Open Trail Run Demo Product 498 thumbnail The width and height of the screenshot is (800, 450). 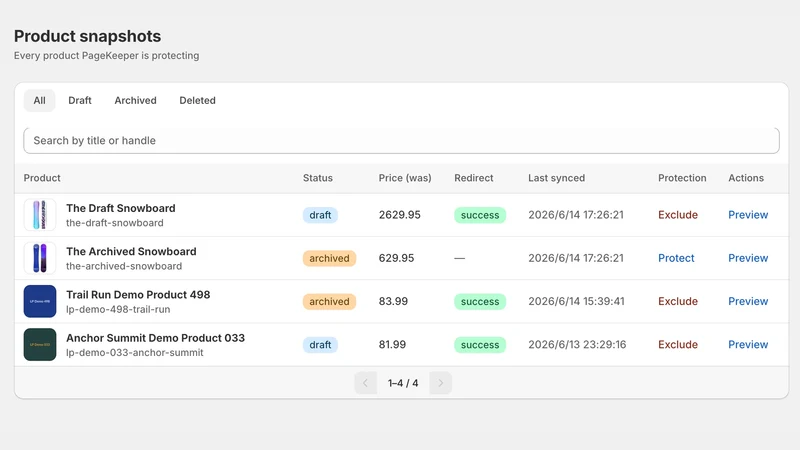(x=40, y=301)
